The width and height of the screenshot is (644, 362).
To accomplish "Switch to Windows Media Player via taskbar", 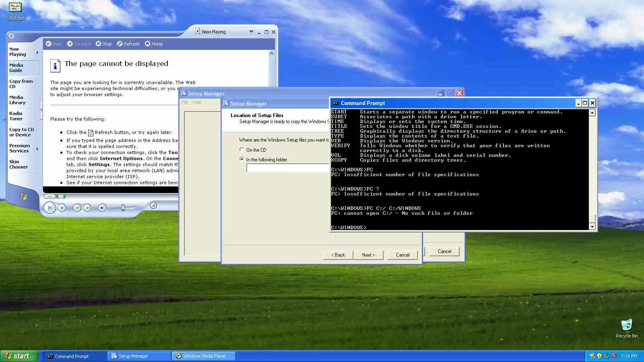I will 204,356.
